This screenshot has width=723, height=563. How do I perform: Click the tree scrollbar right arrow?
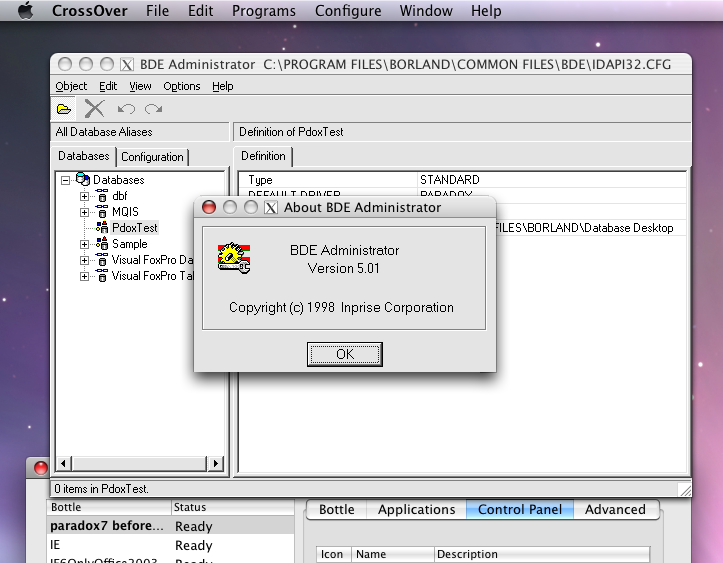tap(215, 463)
